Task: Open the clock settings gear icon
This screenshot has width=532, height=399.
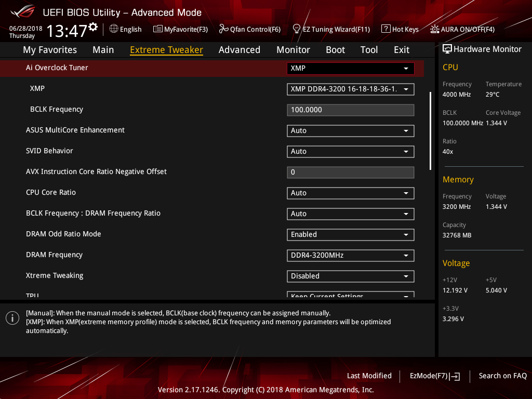Action: point(93,26)
